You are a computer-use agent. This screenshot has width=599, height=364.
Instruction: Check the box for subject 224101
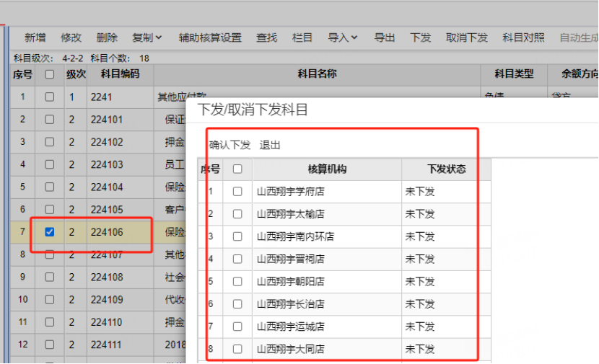[49, 120]
